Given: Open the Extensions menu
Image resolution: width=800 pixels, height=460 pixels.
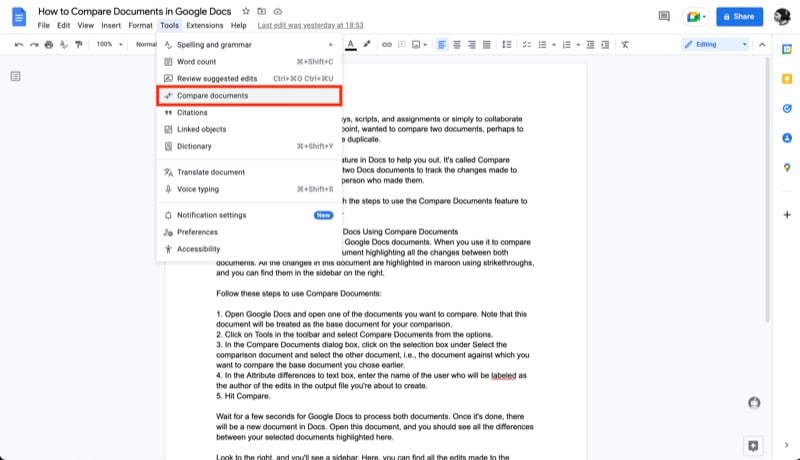Looking at the screenshot, I should pyautogui.click(x=205, y=25).
